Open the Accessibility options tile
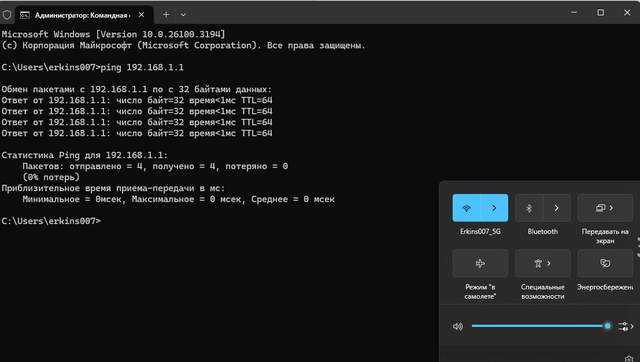 tap(542, 263)
